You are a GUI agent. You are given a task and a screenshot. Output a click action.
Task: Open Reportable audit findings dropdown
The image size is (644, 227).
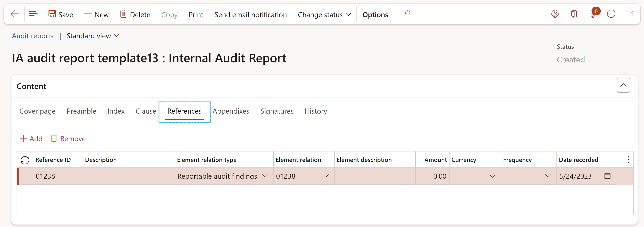265,176
